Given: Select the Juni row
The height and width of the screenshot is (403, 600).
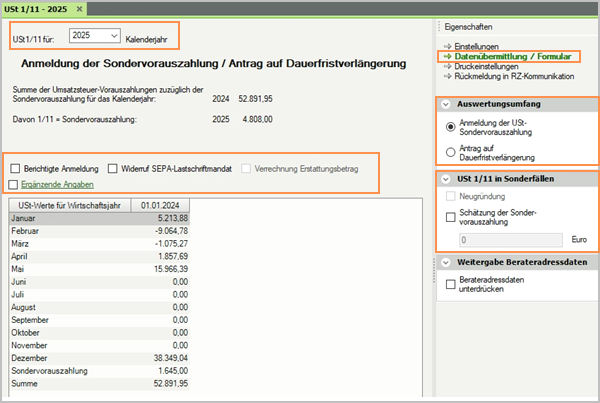Looking at the screenshot, I should (99, 282).
